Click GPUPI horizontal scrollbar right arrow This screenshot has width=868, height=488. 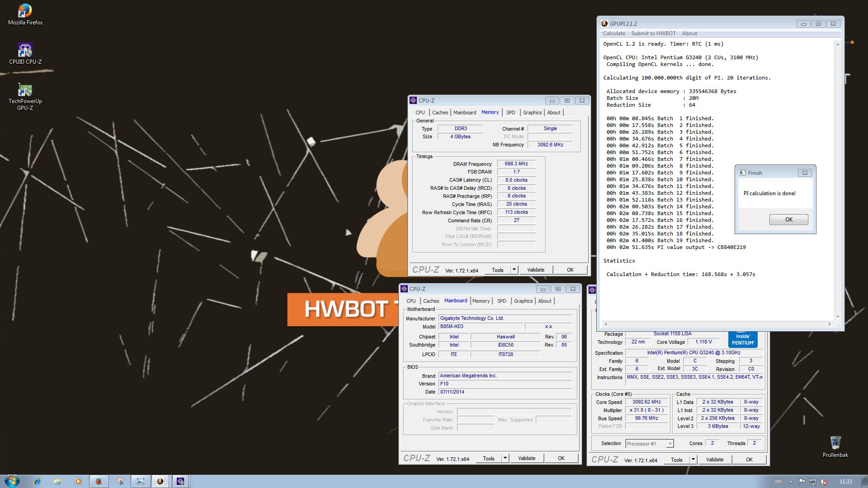coord(830,324)
